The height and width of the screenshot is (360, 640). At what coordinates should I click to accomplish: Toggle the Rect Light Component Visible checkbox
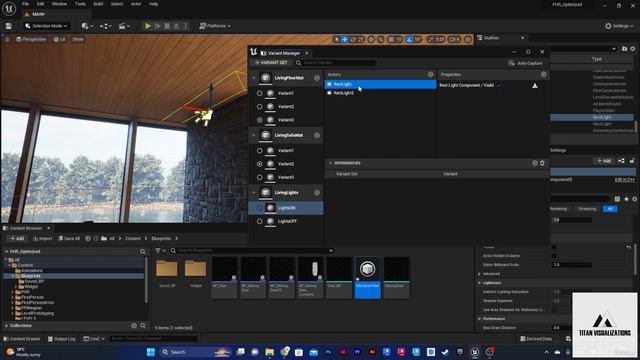point(499,85)
